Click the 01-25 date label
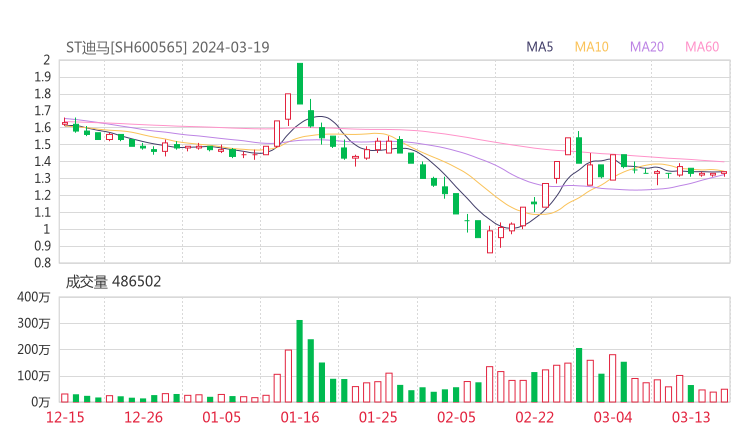740x440 pixels. coord(378,417)
